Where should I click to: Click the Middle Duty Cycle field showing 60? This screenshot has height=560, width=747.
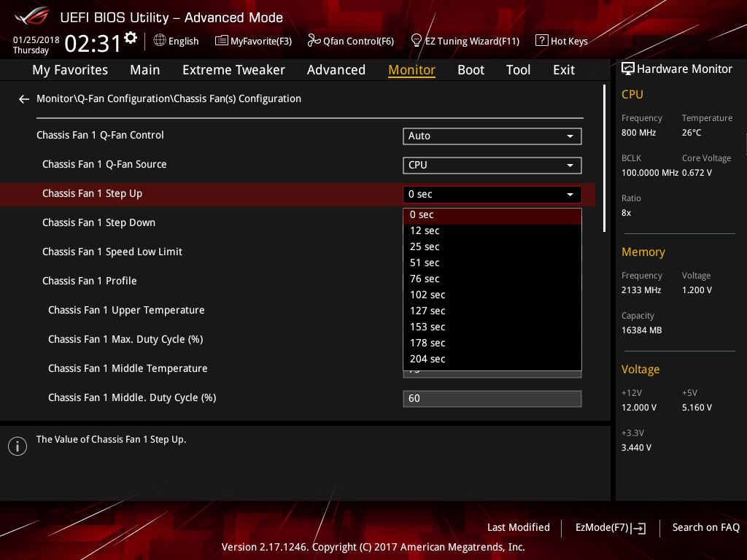pyautogui.click(x=492, y=399)
